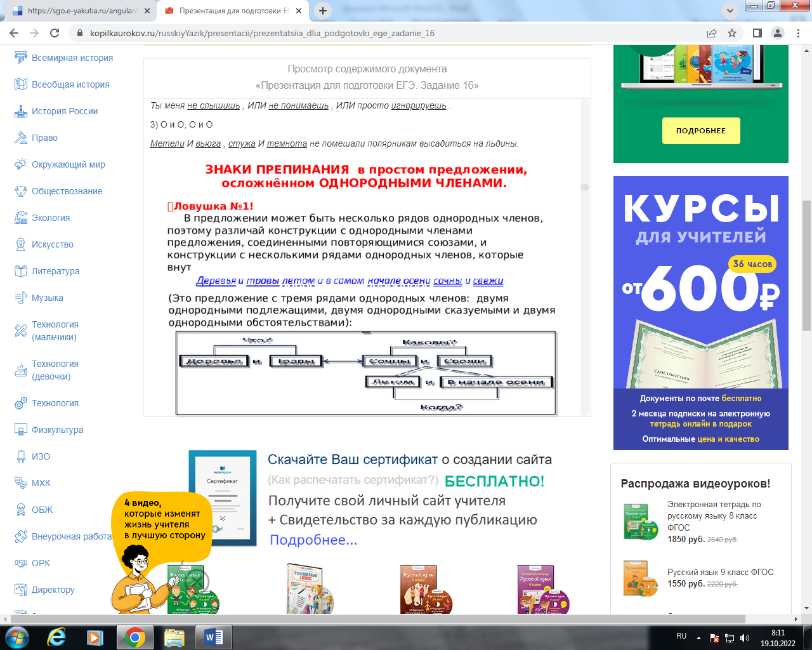
Task: Go back with the browser back arrow
Action: 14,33
